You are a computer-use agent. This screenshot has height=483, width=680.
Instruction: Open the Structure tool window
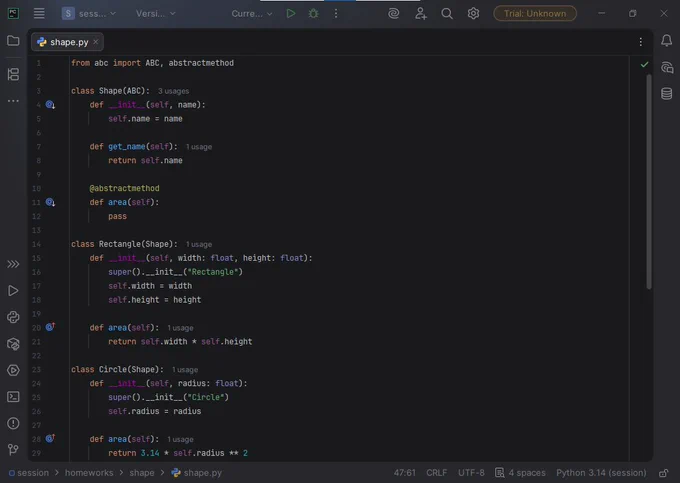13,74
